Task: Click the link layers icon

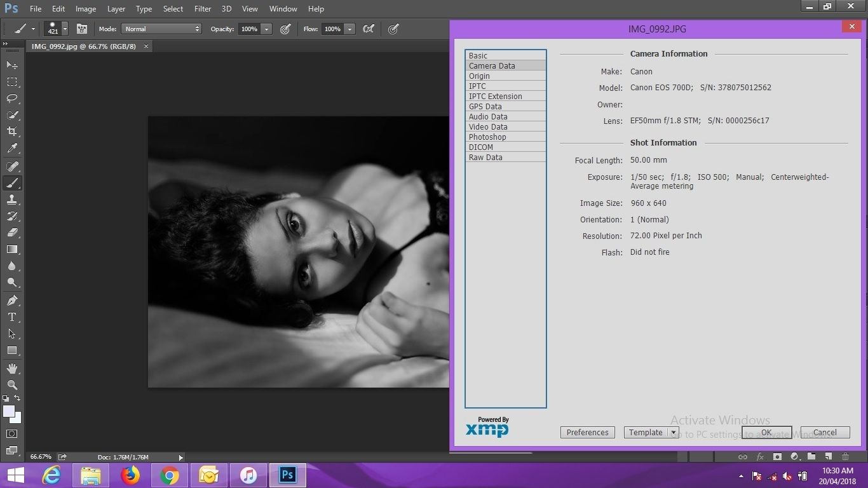Action: [742, 456]
